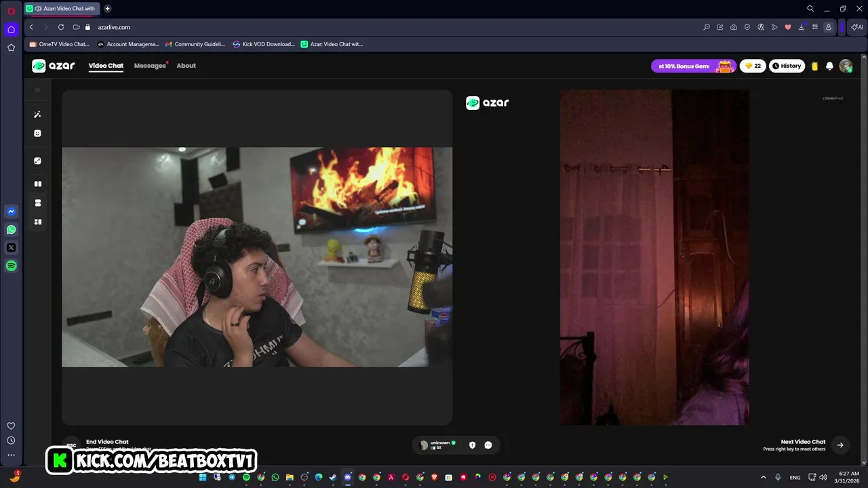
Task: Click the browser reload button
Action: 61,27
